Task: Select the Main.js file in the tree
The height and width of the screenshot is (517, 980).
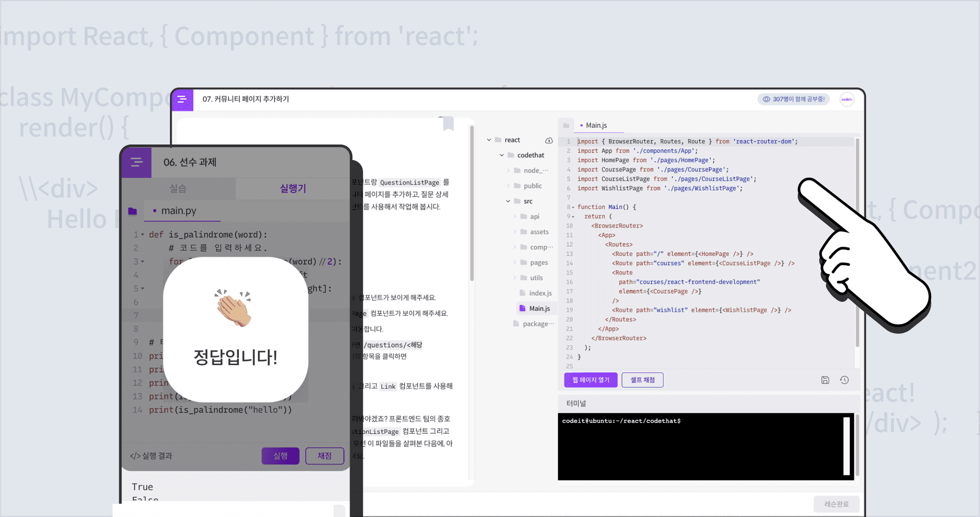Action: coord(539,309)
